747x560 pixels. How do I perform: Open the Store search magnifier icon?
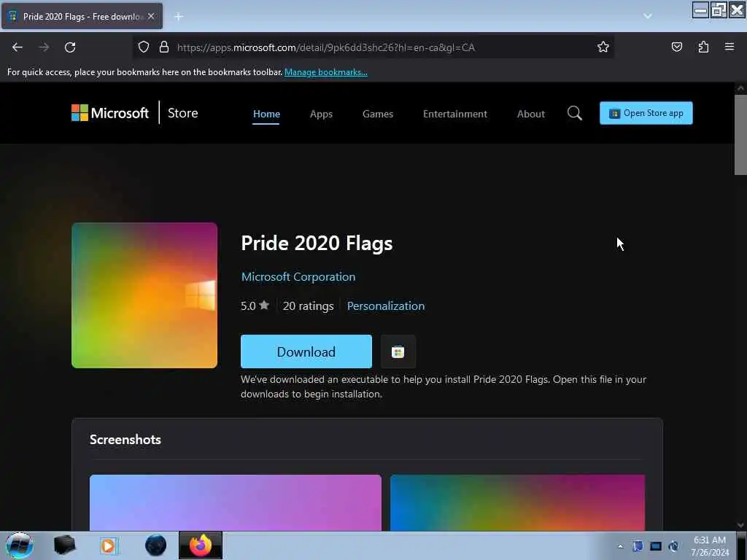(575, 113)
